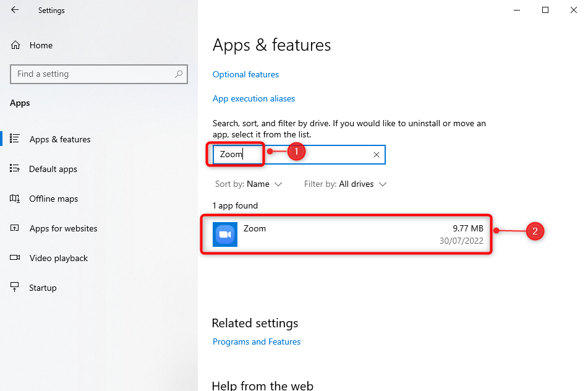Click the Default apps sidebar icon

[15, 169]
